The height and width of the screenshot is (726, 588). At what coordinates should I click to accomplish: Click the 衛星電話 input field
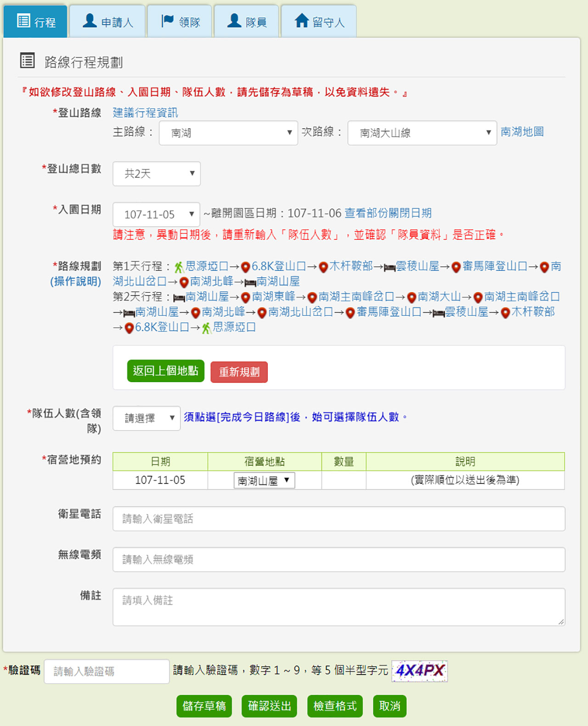click(x=339, y=519)
